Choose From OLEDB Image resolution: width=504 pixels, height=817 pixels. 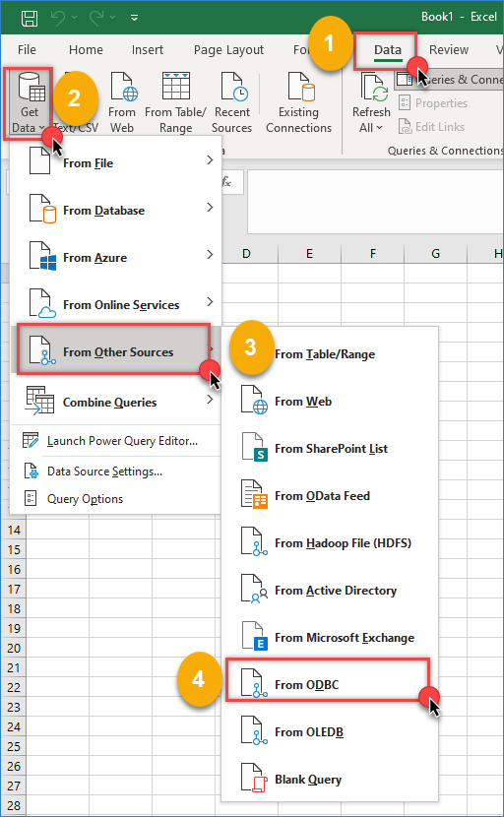point(330,732)
